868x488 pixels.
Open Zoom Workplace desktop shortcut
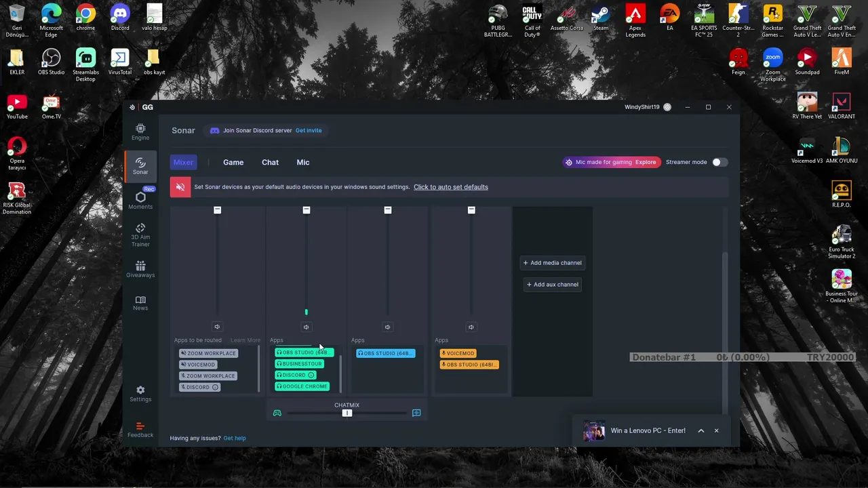pyautogui.click(x=772, y=65)
